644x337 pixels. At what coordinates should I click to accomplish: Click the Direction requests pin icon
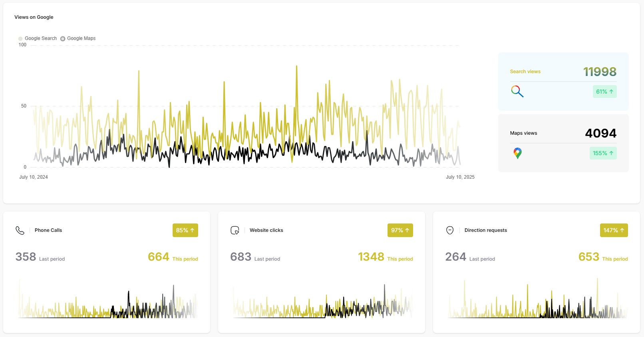(450, 230)
